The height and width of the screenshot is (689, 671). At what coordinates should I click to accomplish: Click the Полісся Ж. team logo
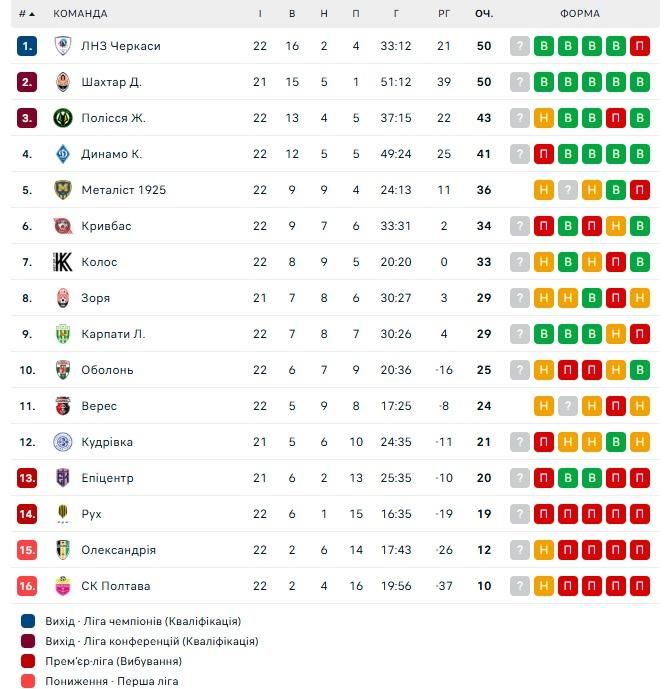63,118
